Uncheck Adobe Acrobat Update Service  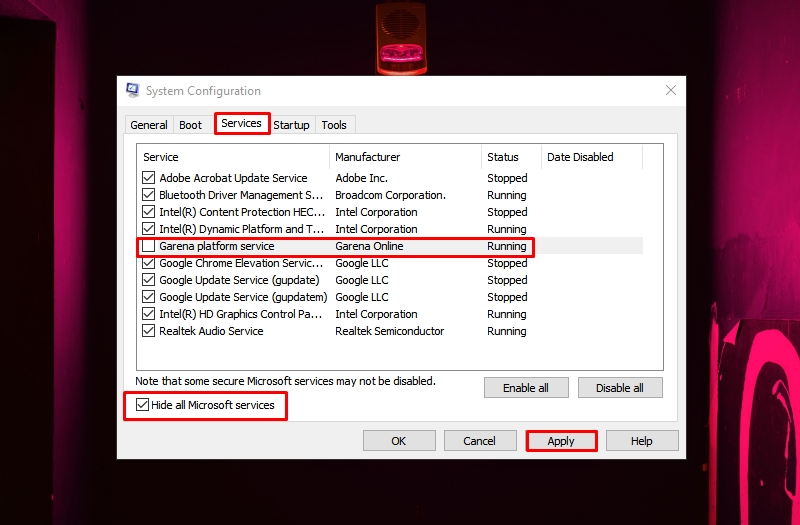coord(148,178)
